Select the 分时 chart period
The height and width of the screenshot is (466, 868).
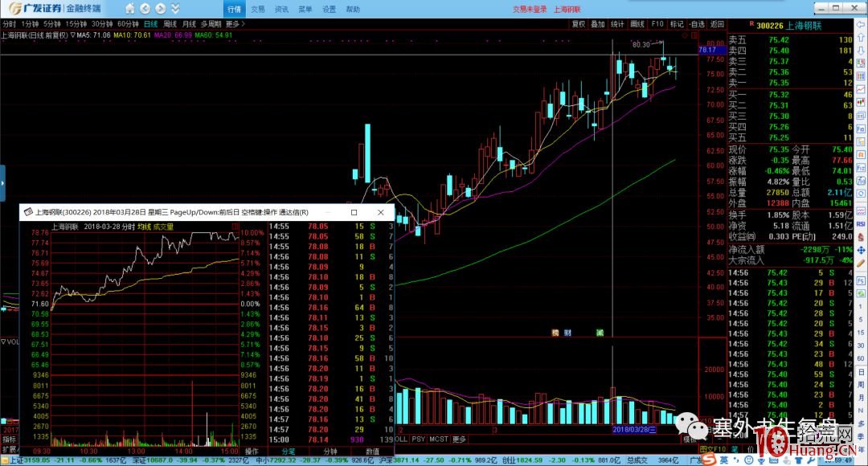tap(9, 24)
